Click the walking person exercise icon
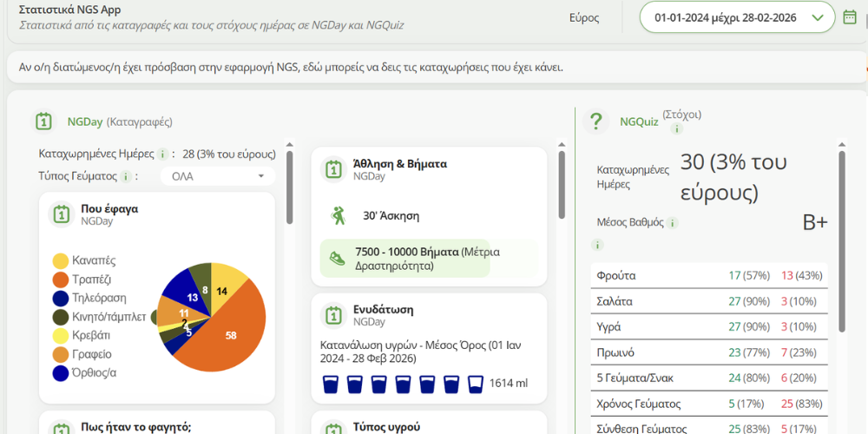Screen dimensions: 868x434 (x=338, y=215)
